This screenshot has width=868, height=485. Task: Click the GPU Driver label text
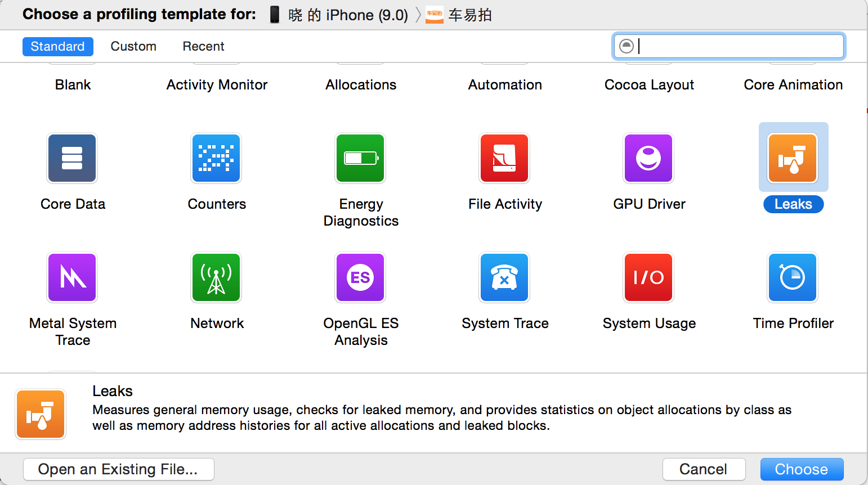(649, 204)
